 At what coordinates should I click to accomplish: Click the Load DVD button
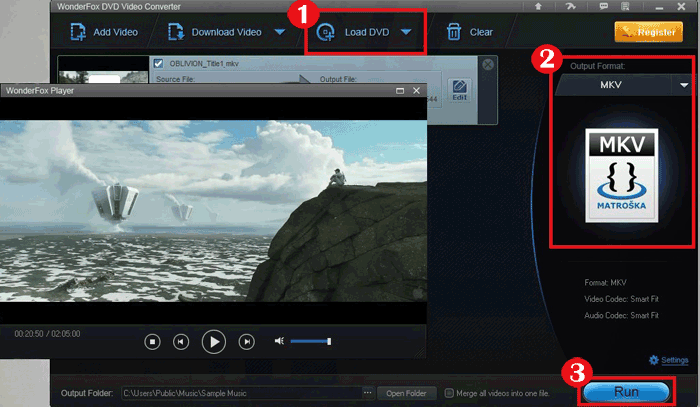coord(353,32)
